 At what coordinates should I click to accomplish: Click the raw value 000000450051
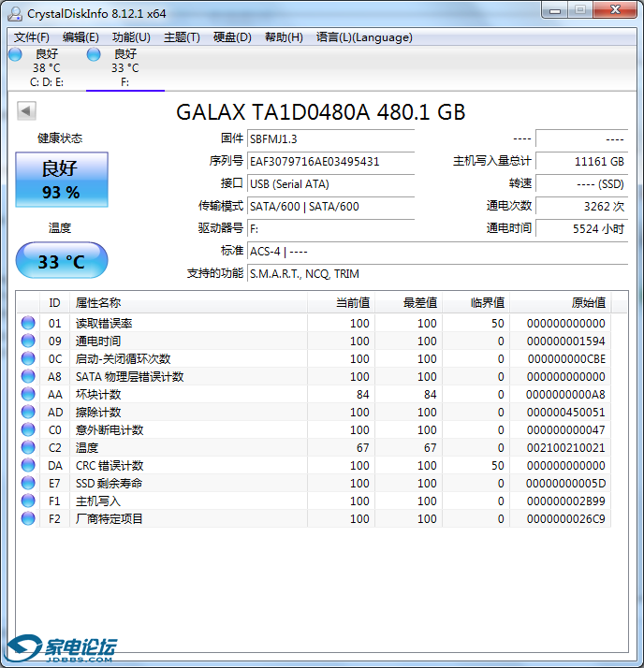pos(566,413)
